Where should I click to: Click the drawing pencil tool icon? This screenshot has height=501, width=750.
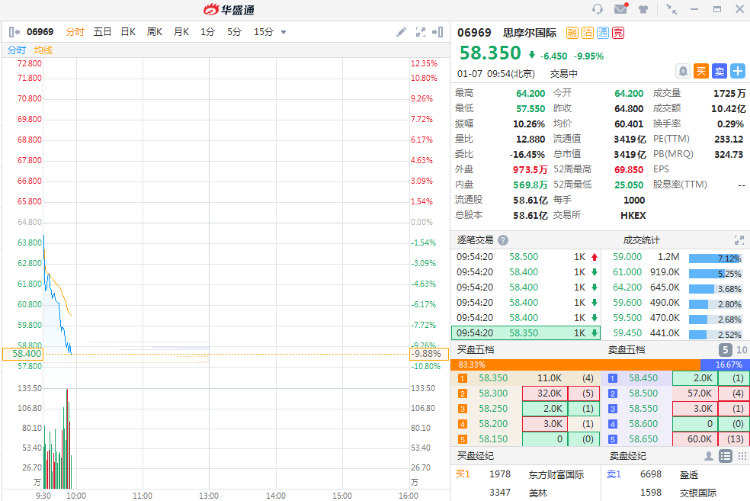click(401, 32)
